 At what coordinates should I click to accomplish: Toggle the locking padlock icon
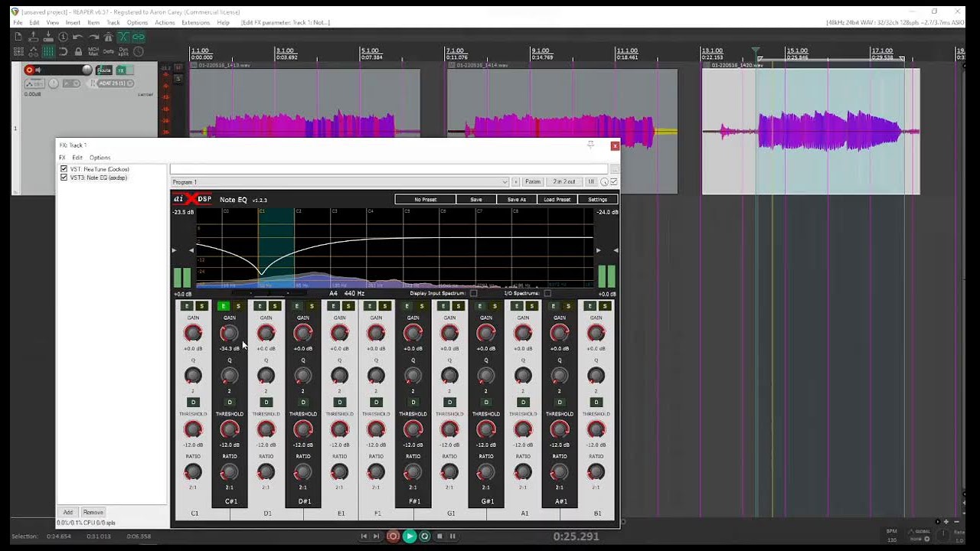77,52
